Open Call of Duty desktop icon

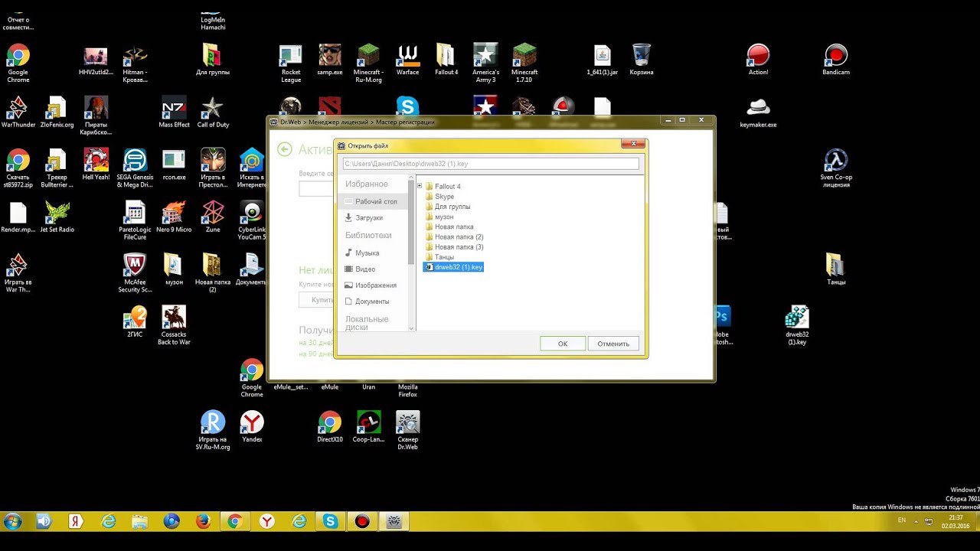click(x=213, y=112)
